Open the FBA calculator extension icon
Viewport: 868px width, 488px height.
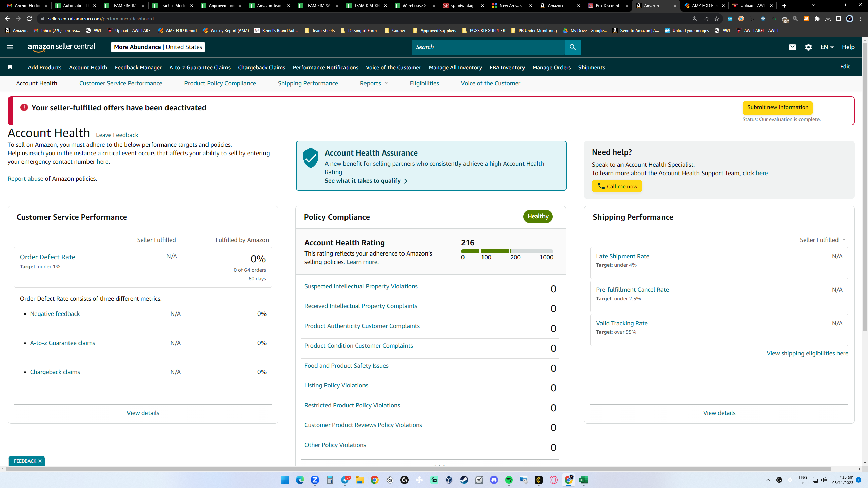[x=730, y=19]
